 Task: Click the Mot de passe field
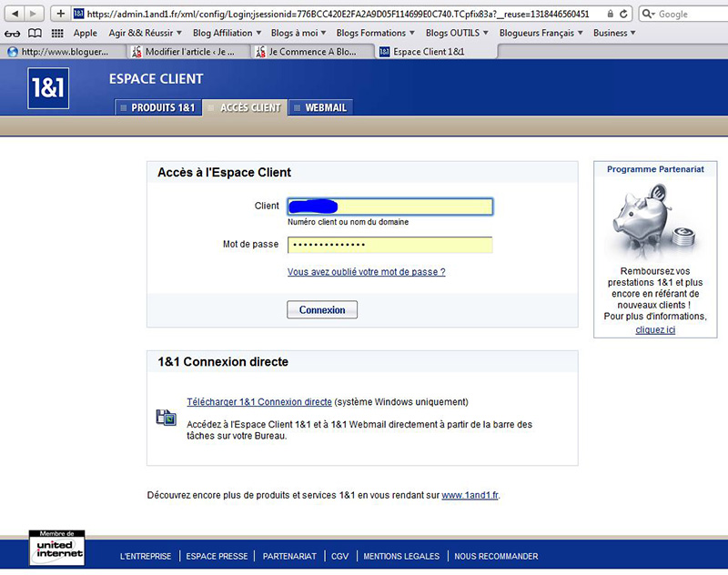tap(390, 245)
